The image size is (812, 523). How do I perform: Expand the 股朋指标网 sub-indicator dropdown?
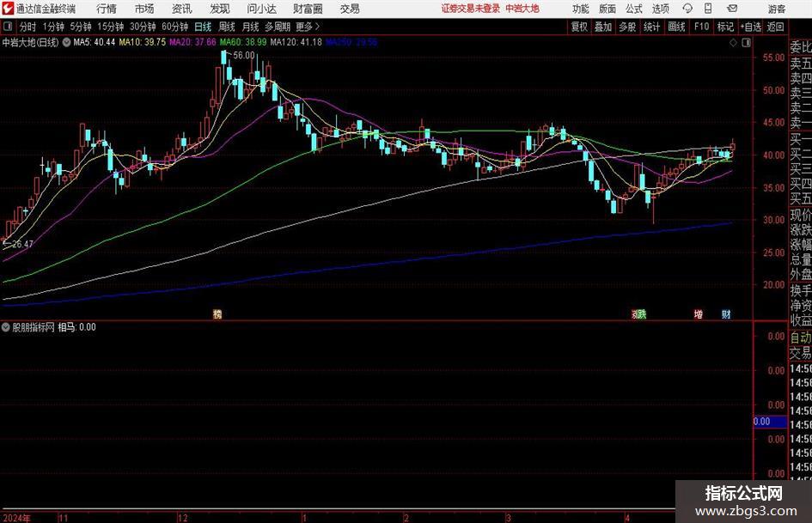[x=6, y=327]
